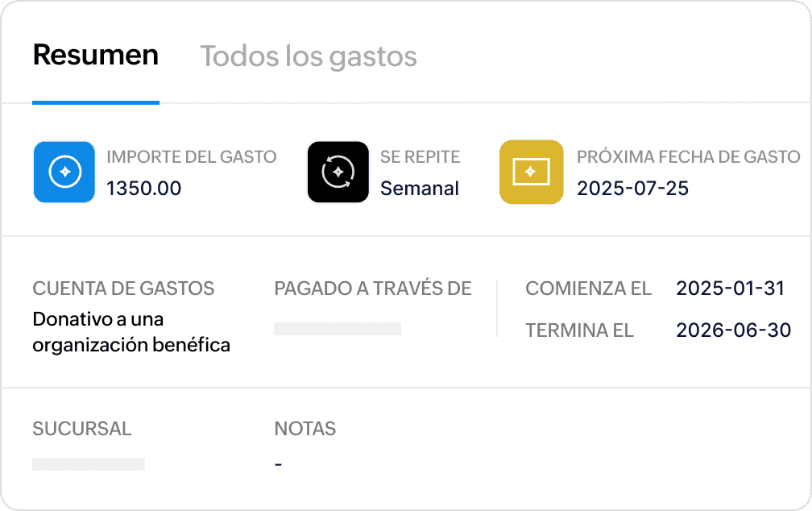Image resolution: width=812 pixels, height=511 pixels.
Task: Click the IMPORTE DEL GASTO label
Action: (x=192, y=156)
